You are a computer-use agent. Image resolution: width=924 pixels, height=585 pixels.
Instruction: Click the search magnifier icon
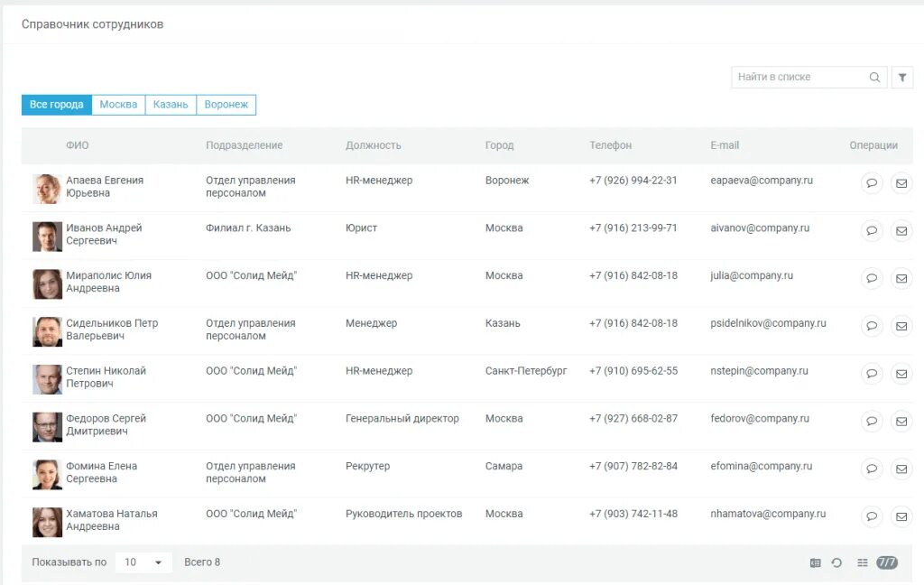tap(874, 78)
